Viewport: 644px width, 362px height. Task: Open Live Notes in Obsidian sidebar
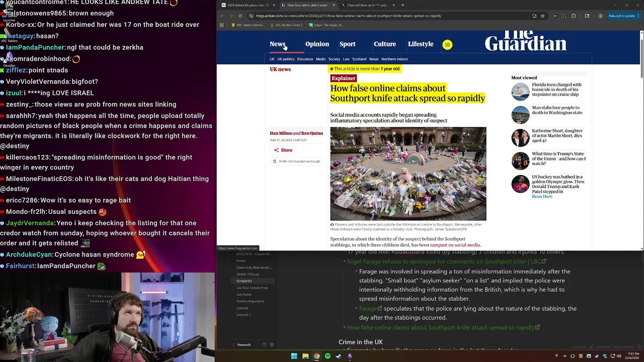click(x=244, y=295)
